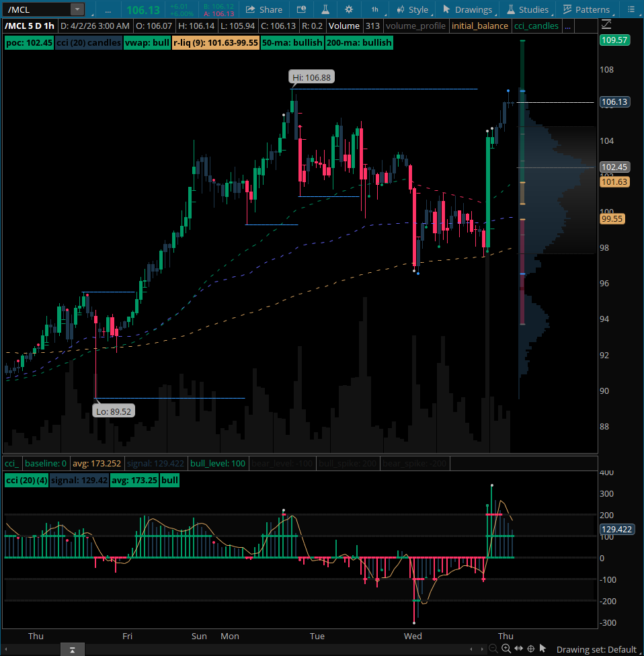Click the cci_ lower study title
This screenshot has width=644, height=656.
pos(11,464)
